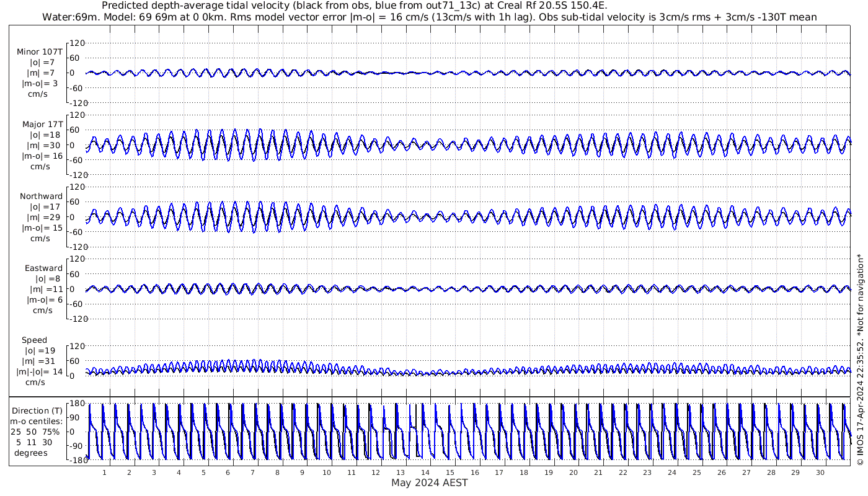Click the 'Speed' panel label
The height and width of the screenshot is (496, 868).
click(34, 340)
